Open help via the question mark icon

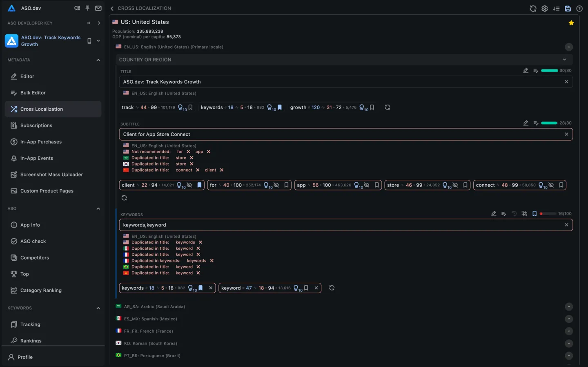[579, 8]
